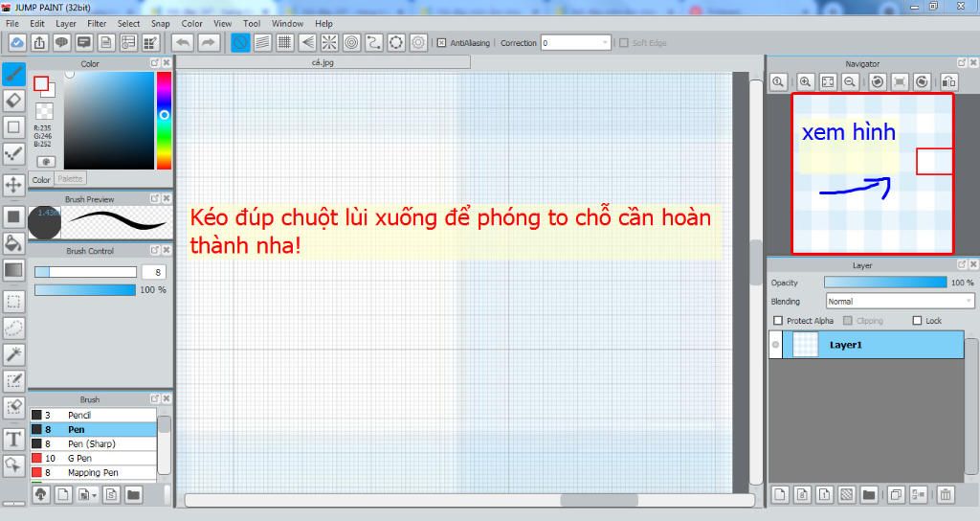The height and width of the screenshot is (521, 980).
Task: Select the Lasso selection tool
Action: point(13,328)
